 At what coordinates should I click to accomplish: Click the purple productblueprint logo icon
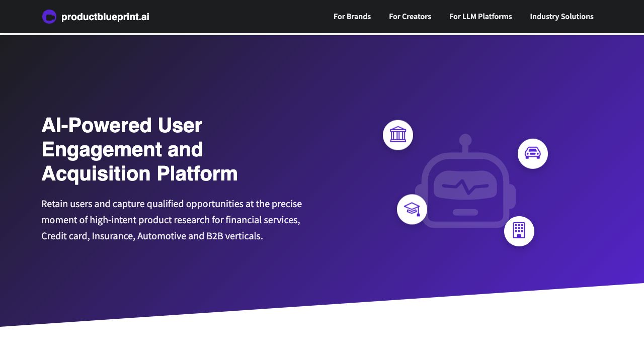(x=49, y=17)
